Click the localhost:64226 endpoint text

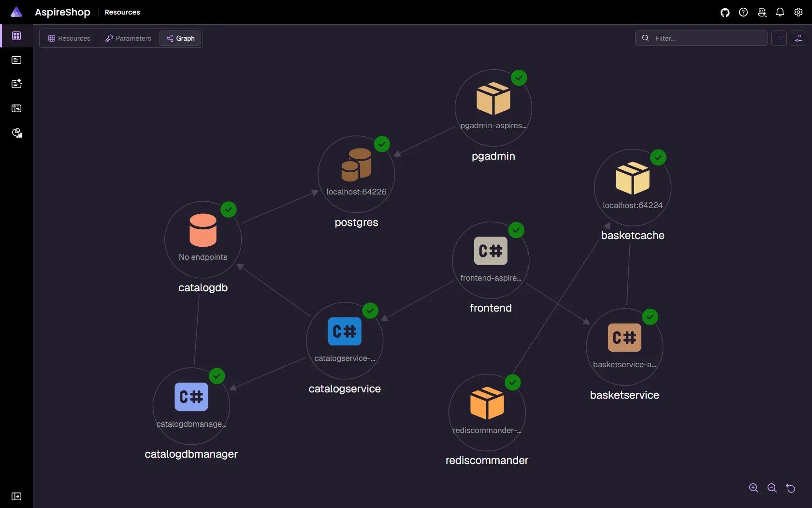click(x=357, y=192)
